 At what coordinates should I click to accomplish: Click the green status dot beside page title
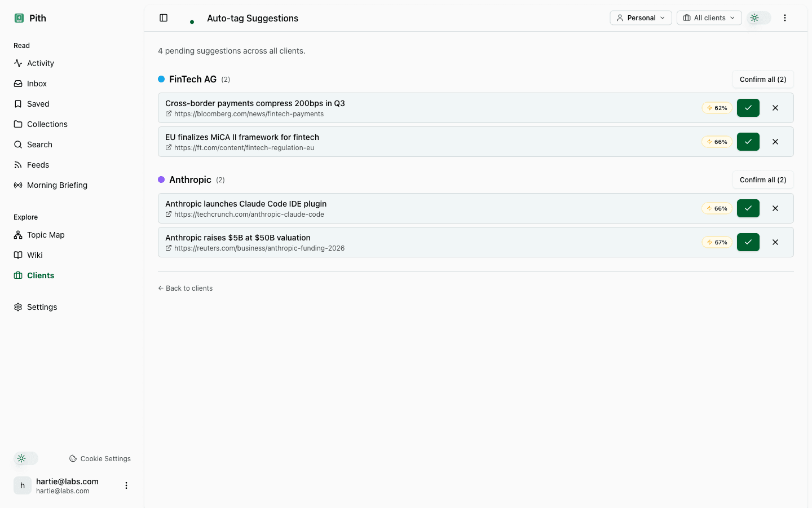pos(192,22)
